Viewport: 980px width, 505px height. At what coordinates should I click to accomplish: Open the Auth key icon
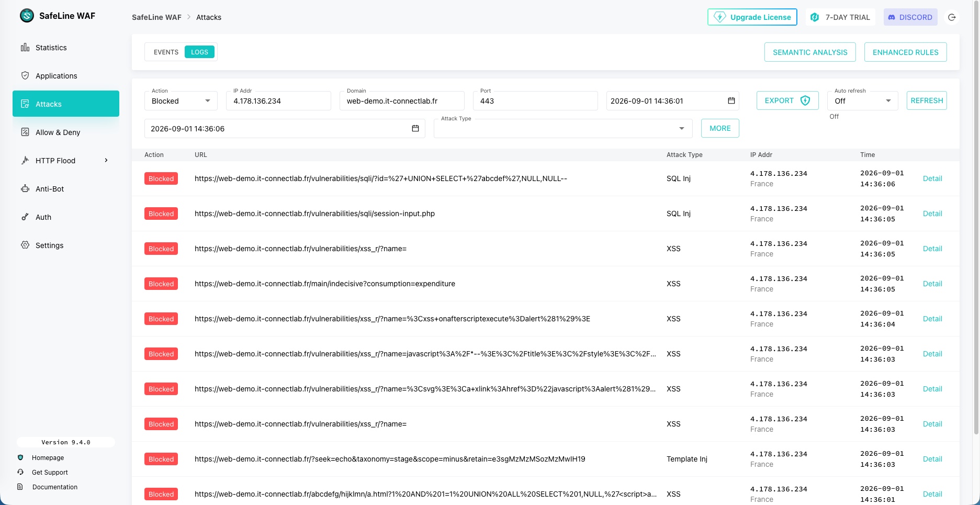point(25,217)
